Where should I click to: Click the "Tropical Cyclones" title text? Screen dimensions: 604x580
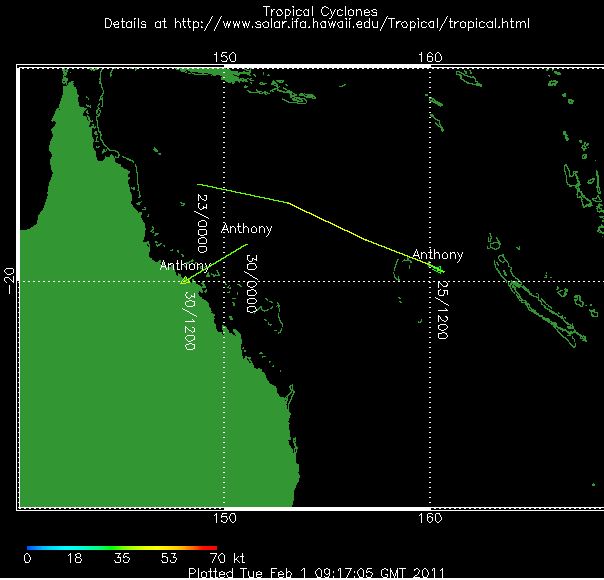(319, 11)
